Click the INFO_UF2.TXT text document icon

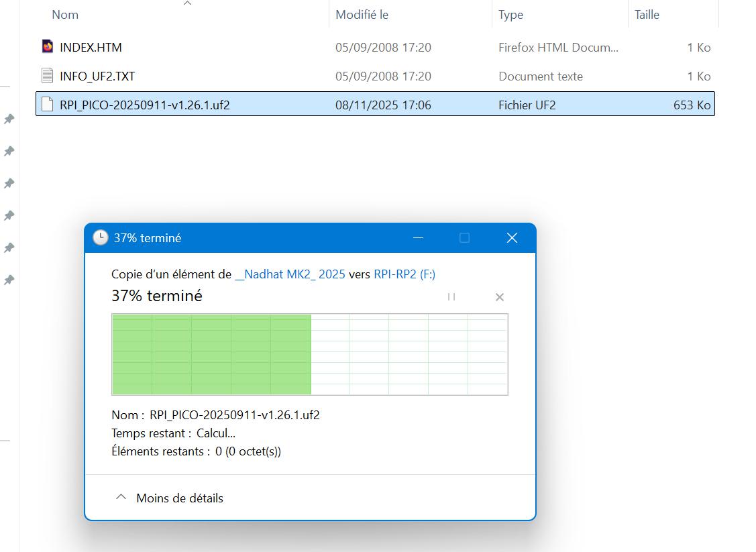pos(47,76)
